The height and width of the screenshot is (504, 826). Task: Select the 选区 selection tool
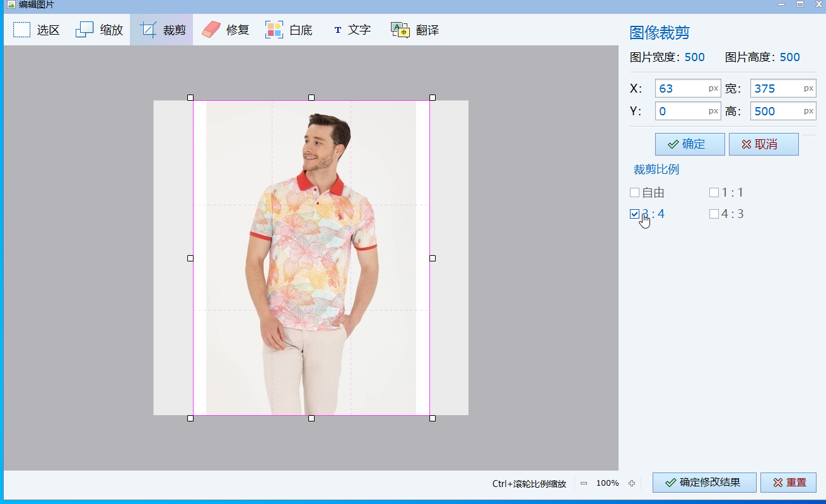[36, 30]
